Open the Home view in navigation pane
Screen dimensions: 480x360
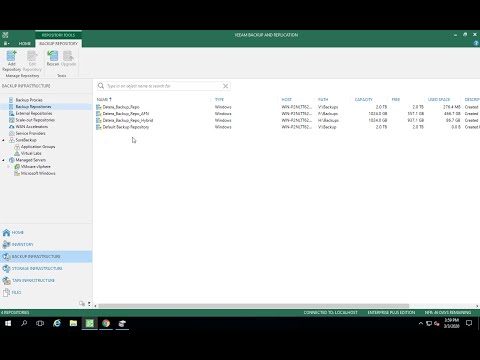(x=46, y=232)
